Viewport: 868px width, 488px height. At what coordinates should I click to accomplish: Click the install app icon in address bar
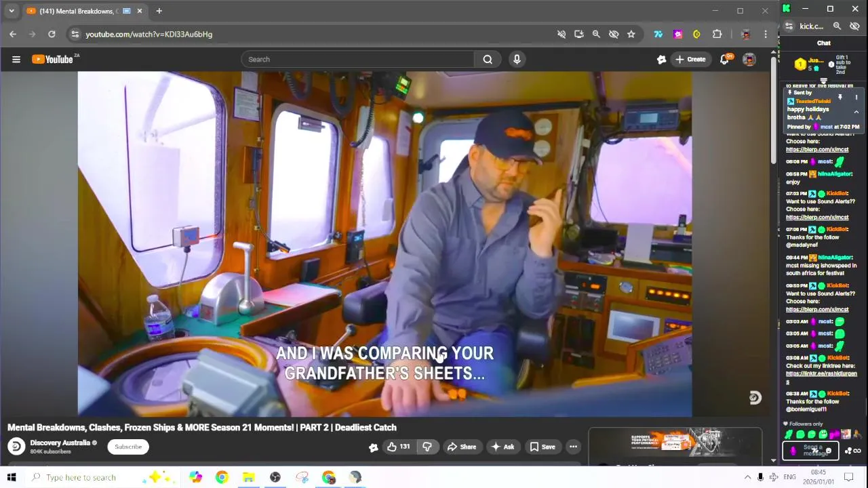[578, 34]
